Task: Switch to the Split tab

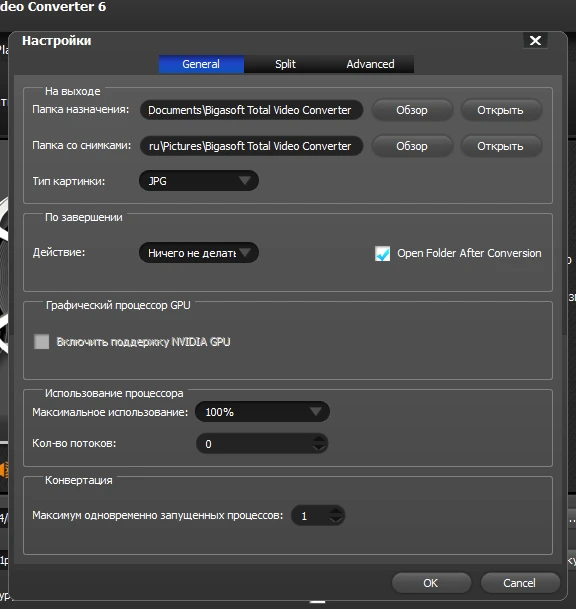Action: pos(285,64)
